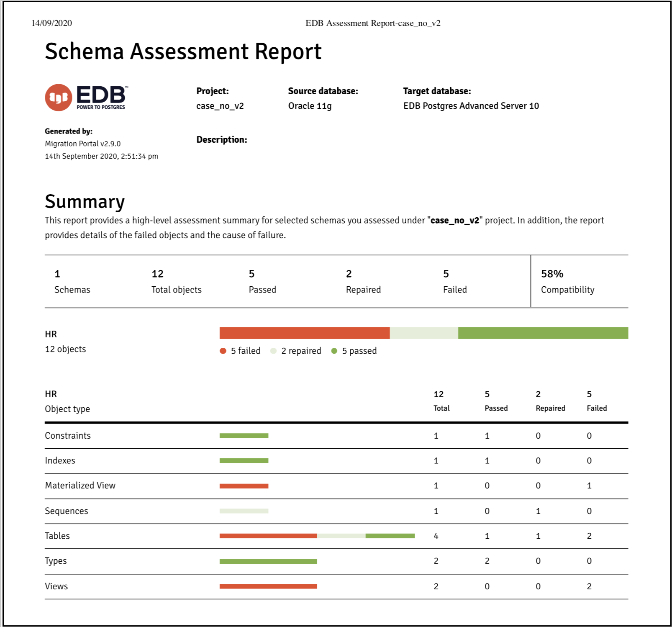Click the Indexes row label

click(60, 460)
